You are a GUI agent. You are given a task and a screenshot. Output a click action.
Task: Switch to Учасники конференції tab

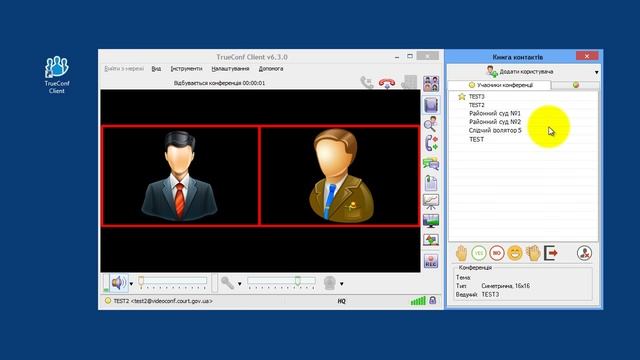click(x=500, y=85)
